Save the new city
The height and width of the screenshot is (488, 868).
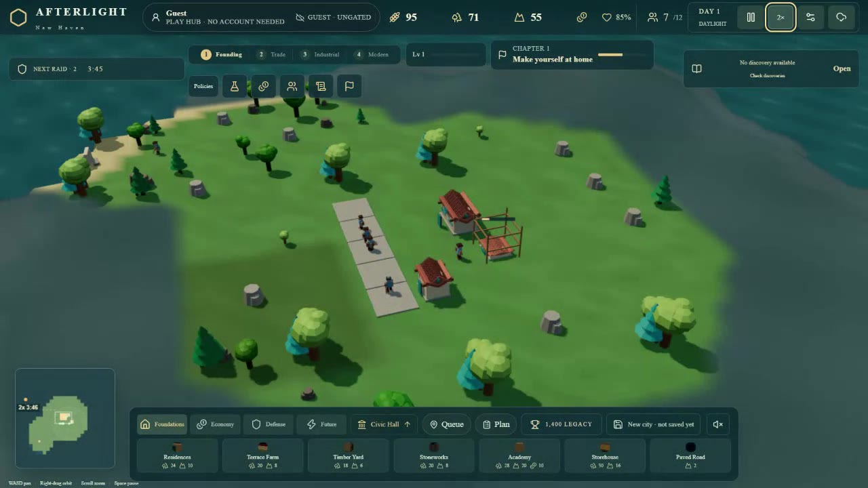654,424
